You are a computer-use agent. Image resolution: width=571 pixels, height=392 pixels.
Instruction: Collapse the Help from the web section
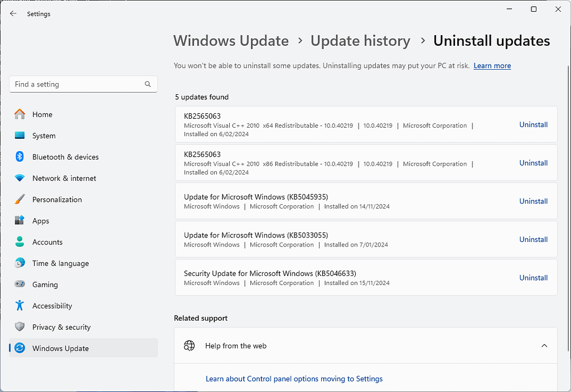(x=544, y=346)
